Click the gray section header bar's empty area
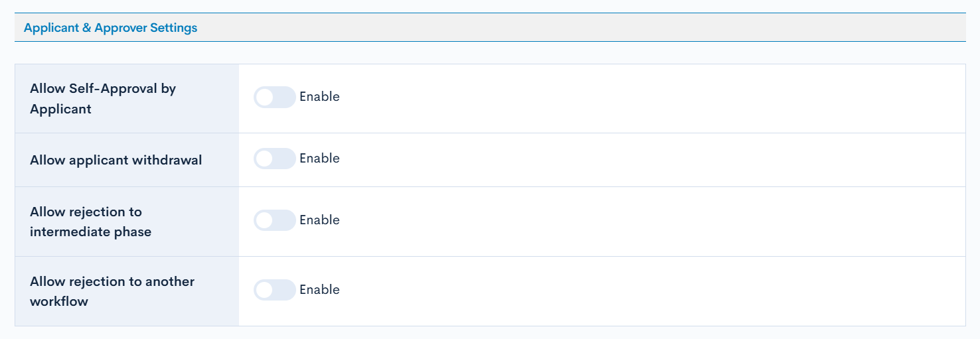 pyautogui.click(x=564, y=28)
